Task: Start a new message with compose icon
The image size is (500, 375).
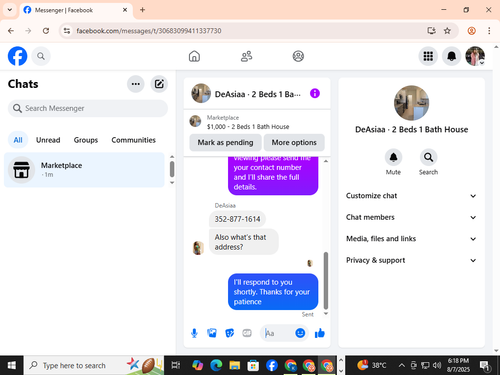Action: pos(159,84)
